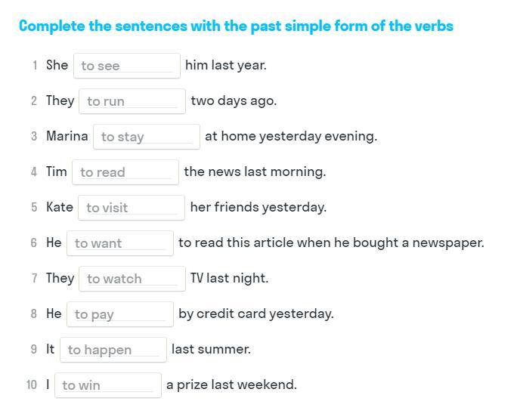This screenshot has height=420, width=517.
Task: Click the 'to see' answer field
Action: 126,66
